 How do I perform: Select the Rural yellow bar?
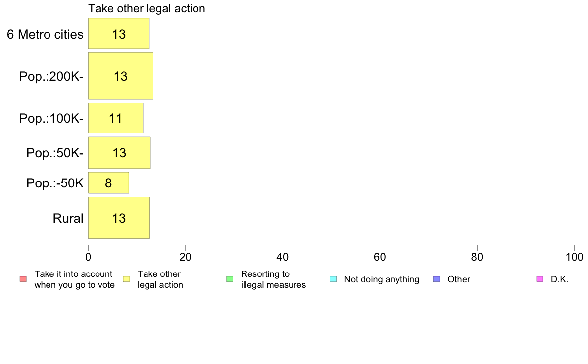(119, 218)
